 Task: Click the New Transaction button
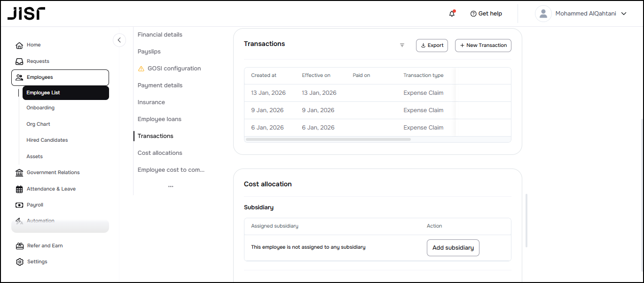pos(483,46)
